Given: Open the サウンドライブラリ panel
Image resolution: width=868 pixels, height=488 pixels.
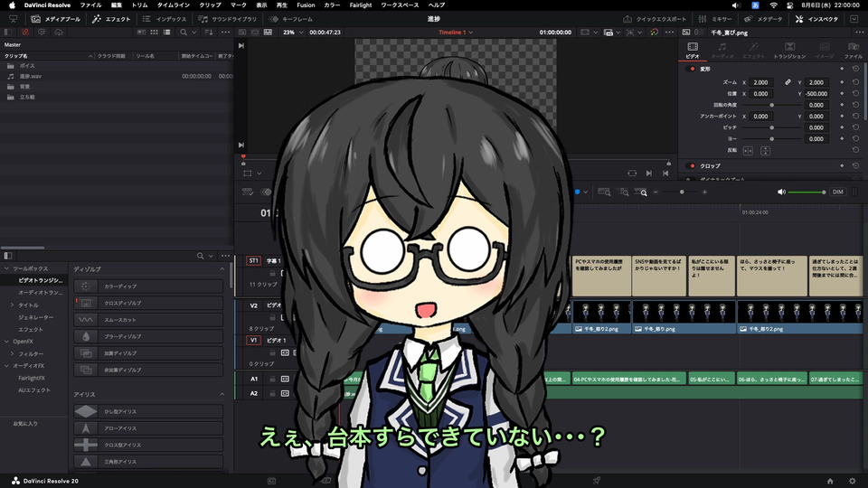Looking at the screenshot, I should coord(228,19).
